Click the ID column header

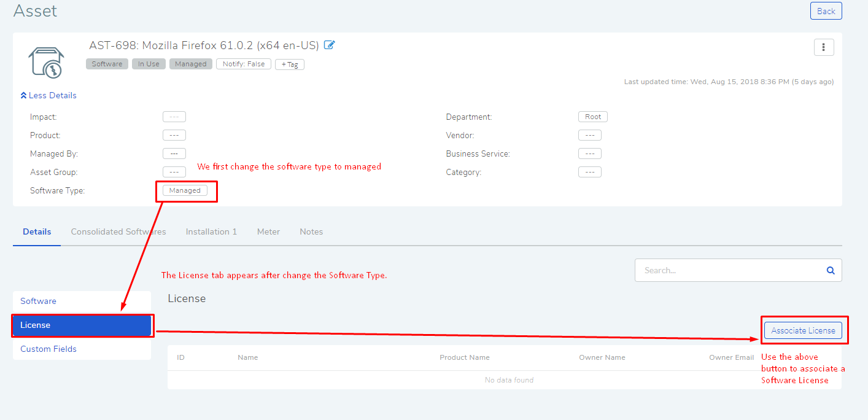coord(181,357)
